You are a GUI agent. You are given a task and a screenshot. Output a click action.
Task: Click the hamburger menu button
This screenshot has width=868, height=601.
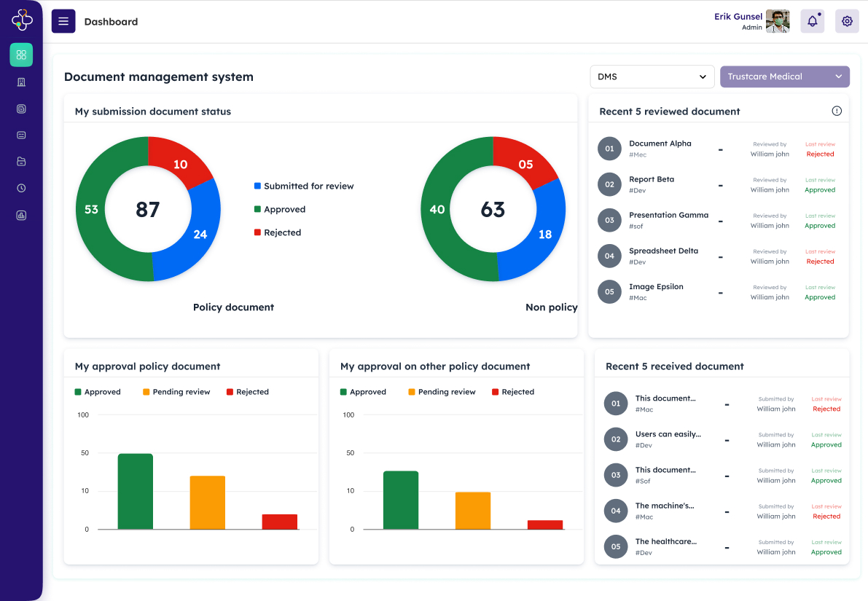point(63,21)
